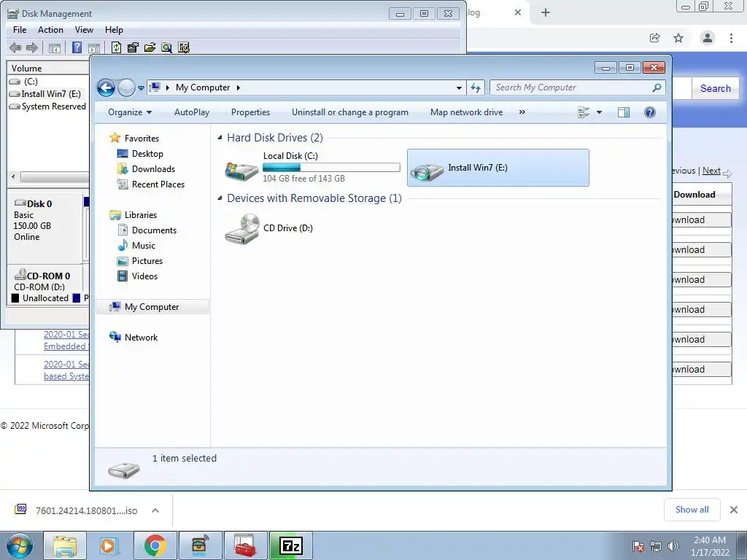Click Map network drive
The image size is (747, 560).
pos(466,112)
